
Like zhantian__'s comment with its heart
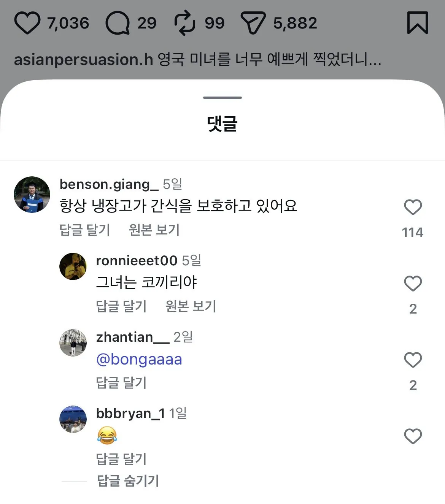point(413,359)
